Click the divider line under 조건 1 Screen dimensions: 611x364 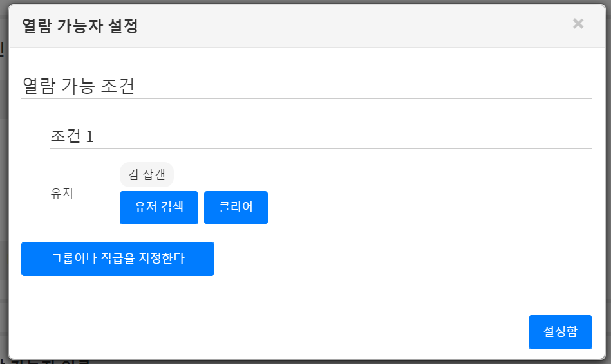(x=322, y=148)
